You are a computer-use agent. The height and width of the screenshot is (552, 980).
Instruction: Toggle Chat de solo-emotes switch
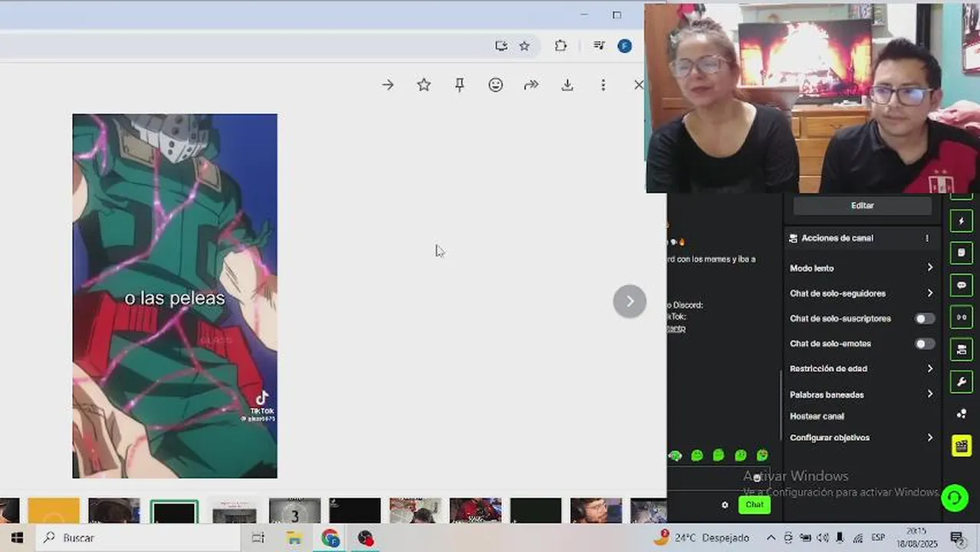pos(925,344)
